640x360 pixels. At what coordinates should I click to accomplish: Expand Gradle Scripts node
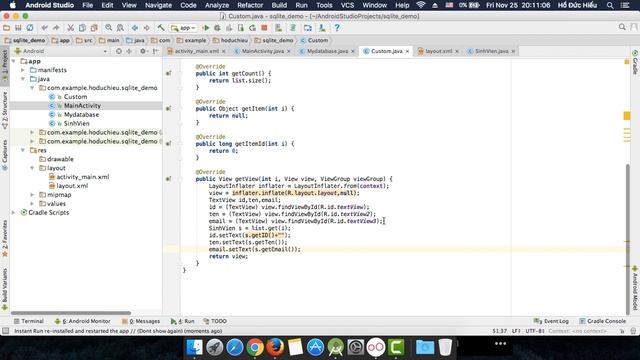click(14, 212)
